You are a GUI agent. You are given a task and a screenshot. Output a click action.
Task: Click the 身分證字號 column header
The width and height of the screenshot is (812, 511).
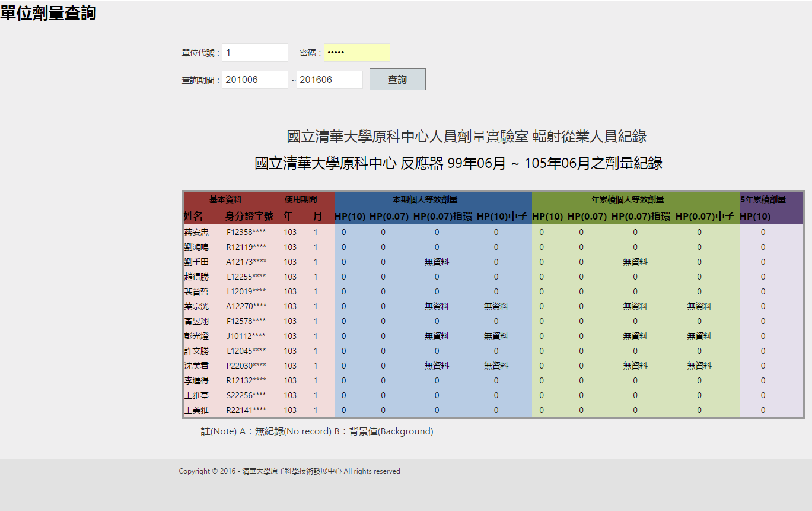point(249,217)
